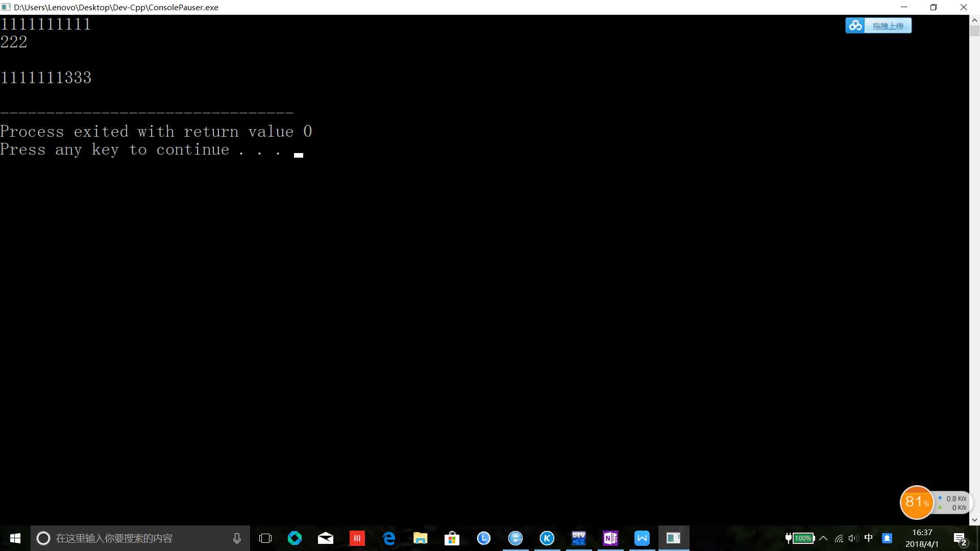Click the orange 81% memory floating ball
This screenshot has height=551, width=980.
pyautogui.click(x=917, y=503)
